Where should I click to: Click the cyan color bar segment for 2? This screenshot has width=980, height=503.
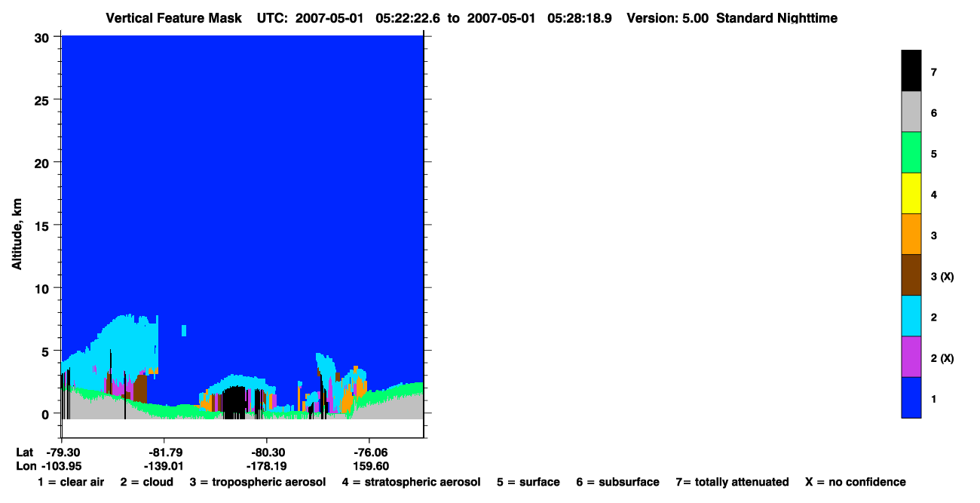click(911, 315)
